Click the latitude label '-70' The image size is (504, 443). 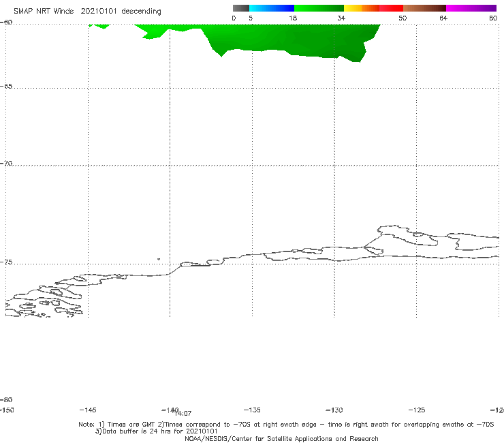point(6,164)
